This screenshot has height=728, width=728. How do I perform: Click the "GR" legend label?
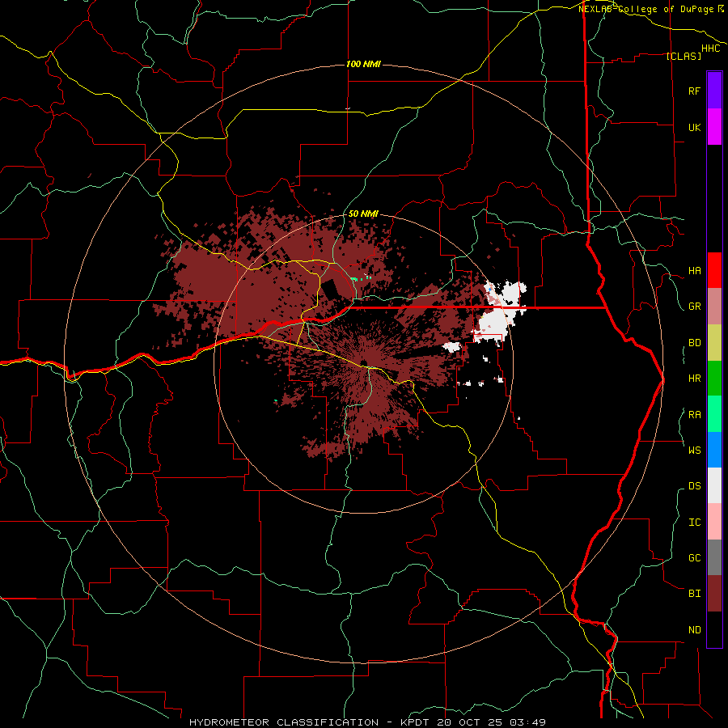click(694, 307)
